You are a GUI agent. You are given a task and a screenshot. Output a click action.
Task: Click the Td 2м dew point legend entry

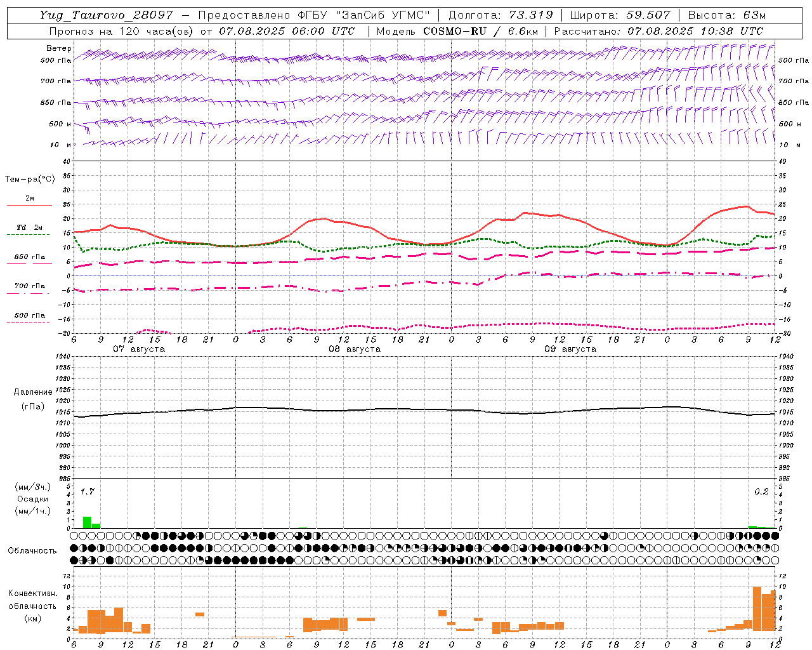(x=29, y=227)
